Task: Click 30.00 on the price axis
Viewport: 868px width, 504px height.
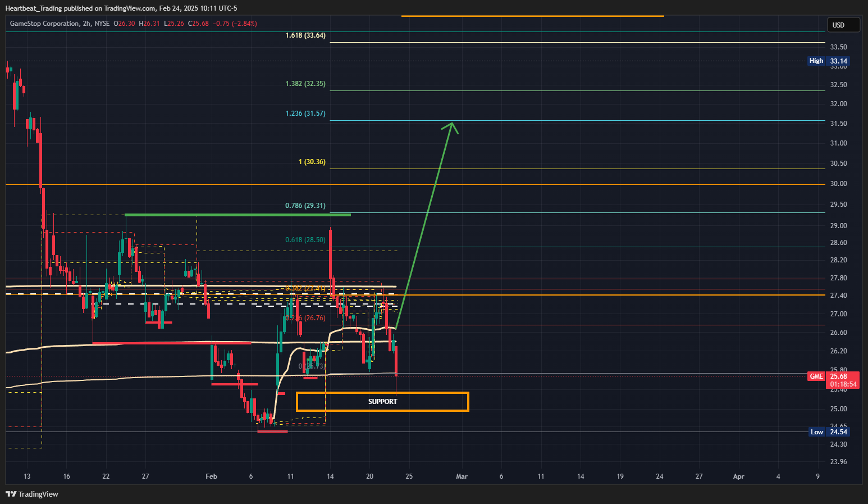Action: point(839,184)
